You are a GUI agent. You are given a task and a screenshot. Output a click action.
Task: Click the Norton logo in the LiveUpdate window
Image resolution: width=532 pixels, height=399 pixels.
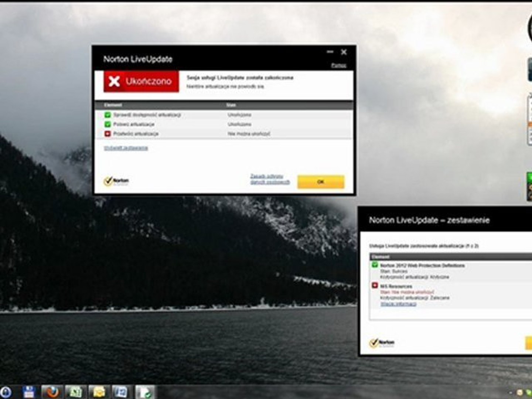[x=116, y=181]
